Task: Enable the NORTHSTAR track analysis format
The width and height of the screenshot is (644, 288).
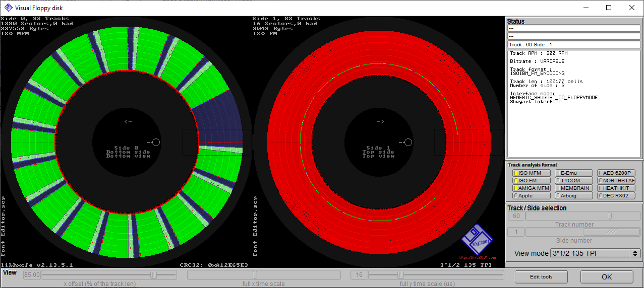Action: coord(616,181)
